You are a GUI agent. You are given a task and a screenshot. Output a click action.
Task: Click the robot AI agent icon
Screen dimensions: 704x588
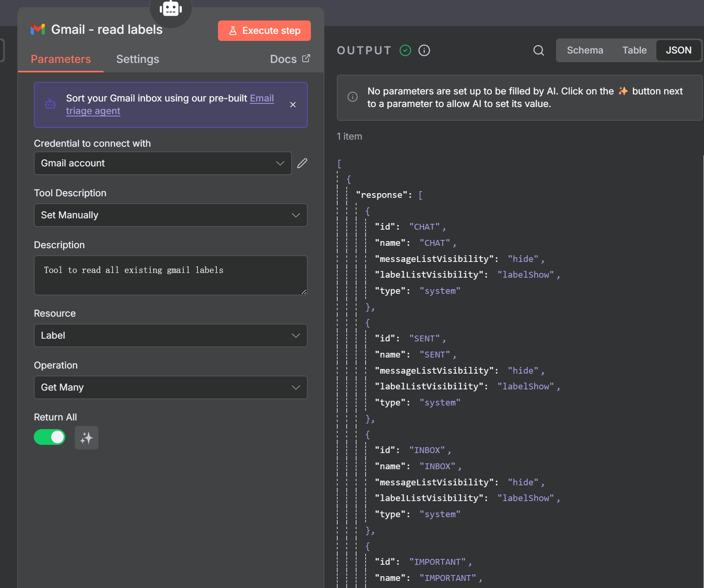click(170, 9)
